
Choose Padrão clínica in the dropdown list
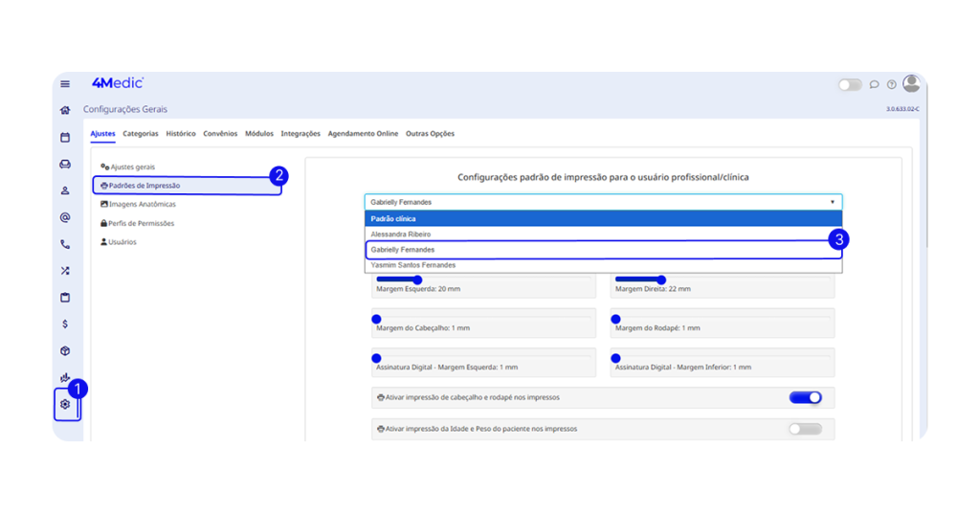[x=603, y=218]
